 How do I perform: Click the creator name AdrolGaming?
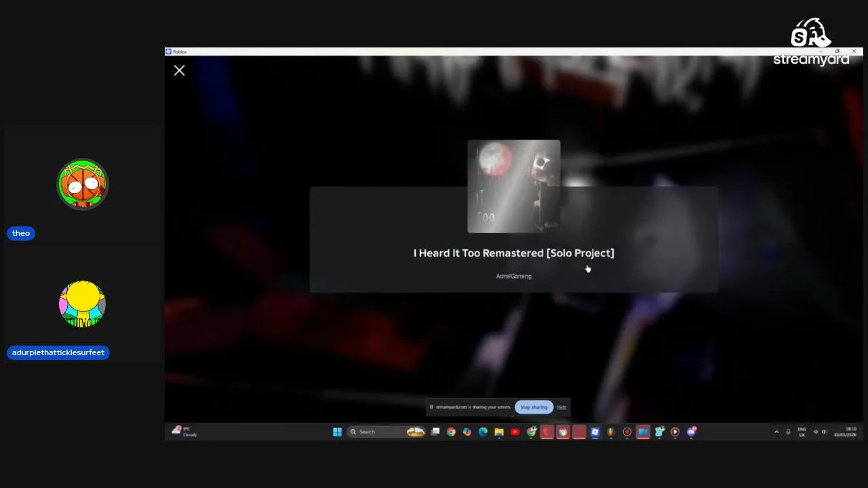tap(514, 276)
